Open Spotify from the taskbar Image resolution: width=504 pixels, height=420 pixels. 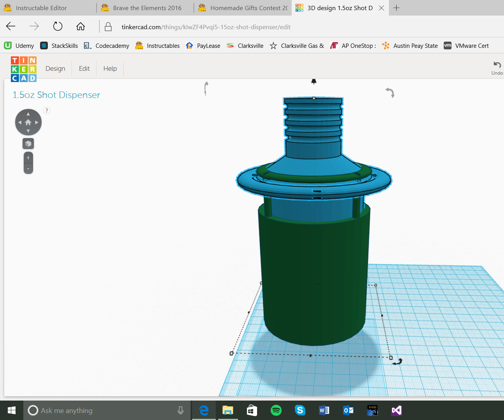(x=276, y=410)
